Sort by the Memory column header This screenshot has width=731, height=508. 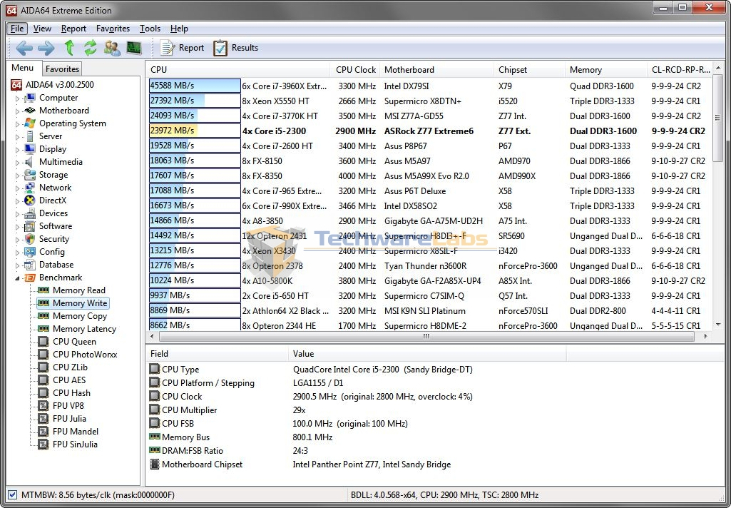[x=606, y=70]
